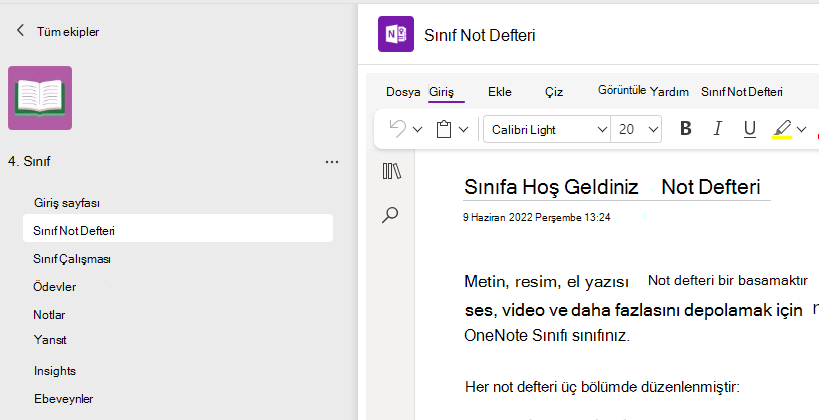Expand the undo options dropdown arrow
The width and height of the screenshot is (819, 420).
417,129
